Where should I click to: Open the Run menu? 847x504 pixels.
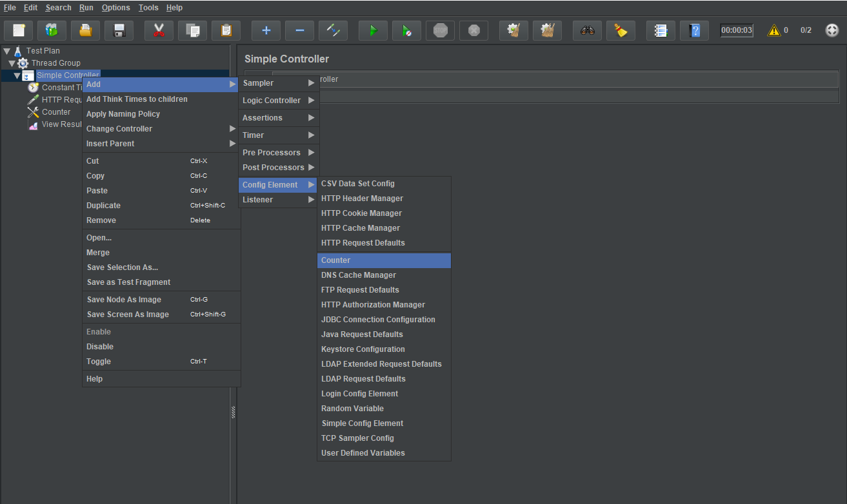tap(86, 8)
